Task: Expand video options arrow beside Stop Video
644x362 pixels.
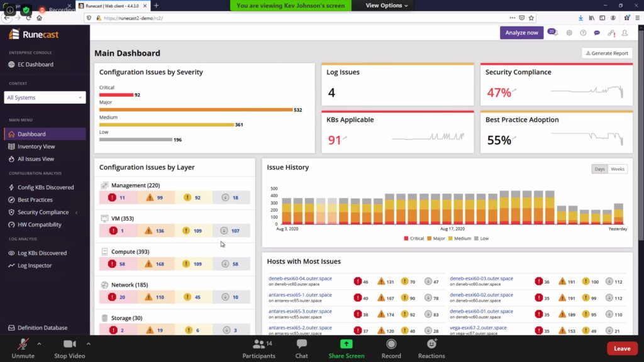Action: tap(88, 344)
